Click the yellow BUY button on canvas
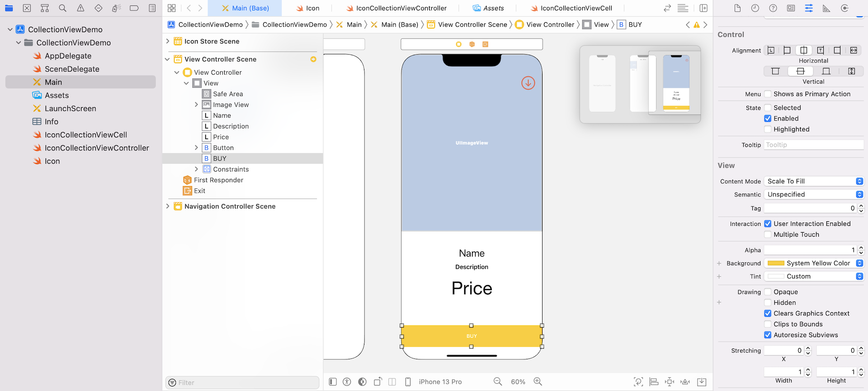Screen dimensions: 868x391 coord(472,336)
